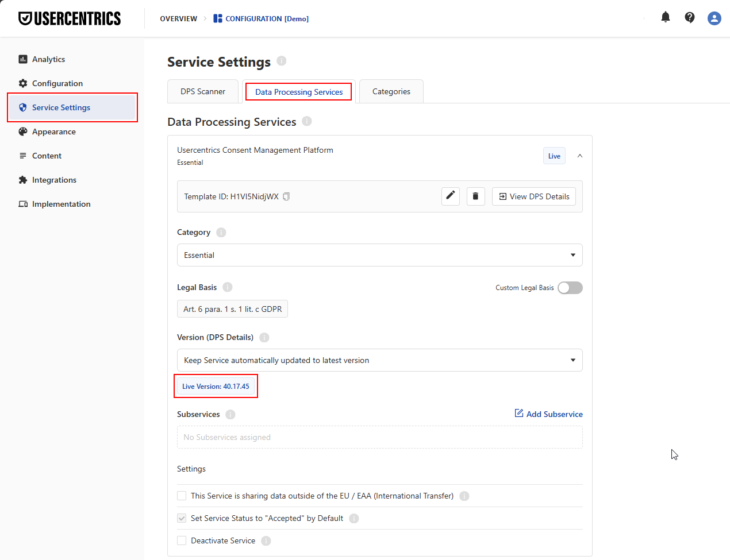730x560 pixels.
Task: Check the Deactivate Service checkbox
Action: pyautogui.click(x=182, y=540)
